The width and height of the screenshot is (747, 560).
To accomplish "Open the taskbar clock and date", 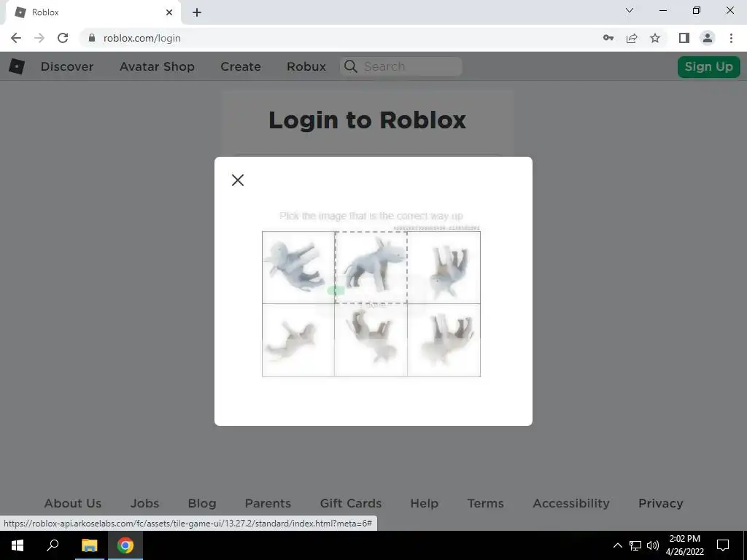I will tap(684, 545).
